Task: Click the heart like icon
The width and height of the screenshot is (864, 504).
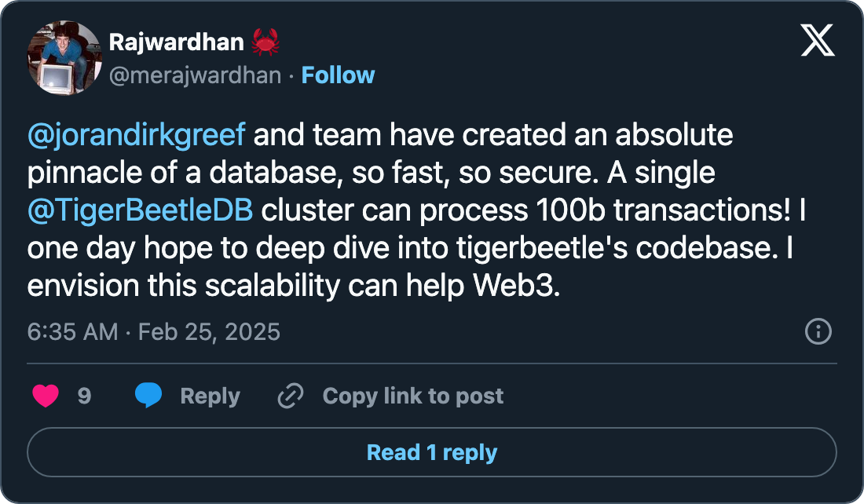Action: [46, 396]
